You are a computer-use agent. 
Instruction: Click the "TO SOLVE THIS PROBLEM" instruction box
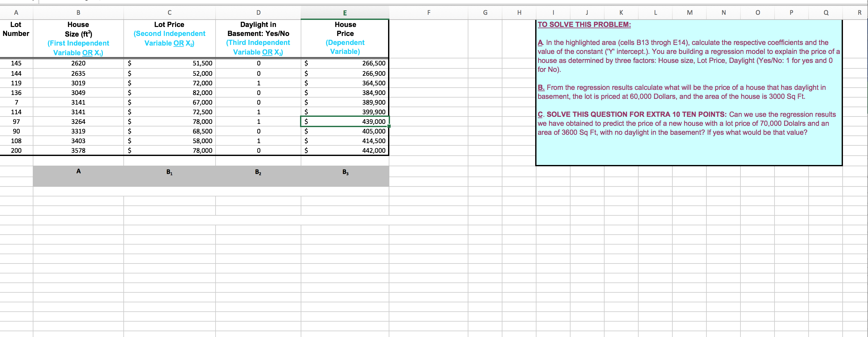coord(688,92)
